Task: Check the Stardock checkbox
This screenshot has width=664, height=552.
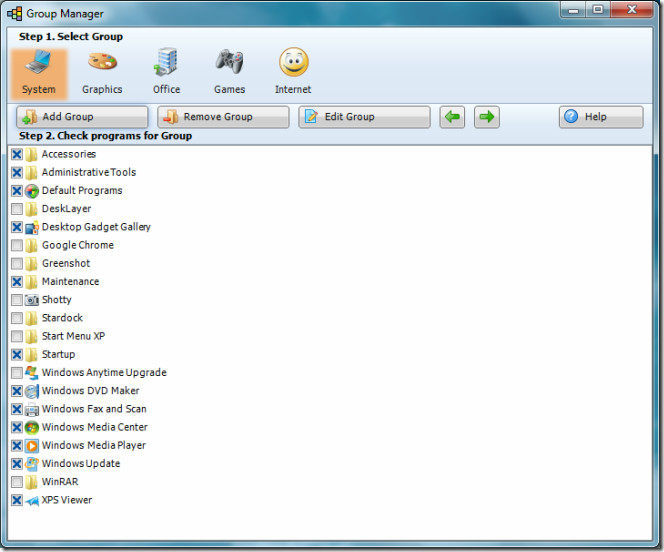Action: 17,318
